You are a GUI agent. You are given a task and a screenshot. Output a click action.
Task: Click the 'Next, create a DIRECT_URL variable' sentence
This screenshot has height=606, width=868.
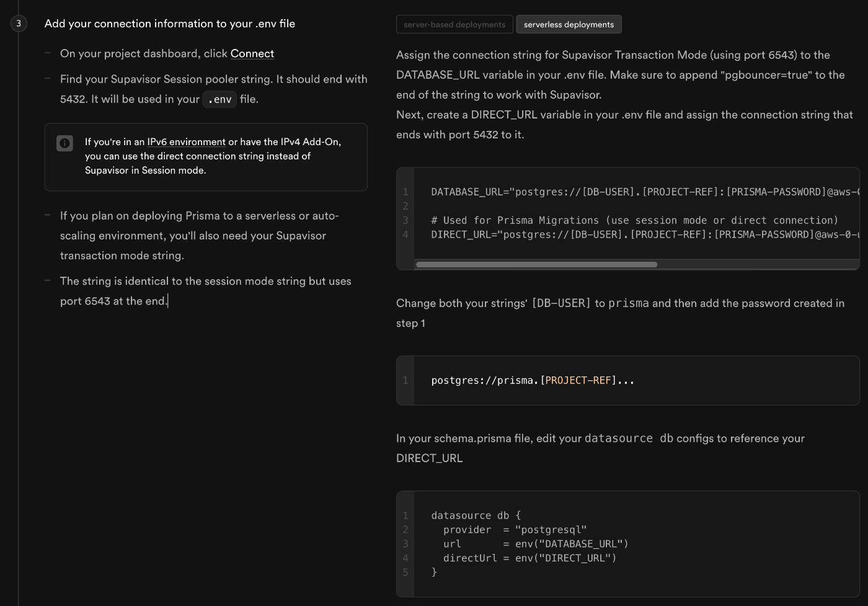pos(624,125)
